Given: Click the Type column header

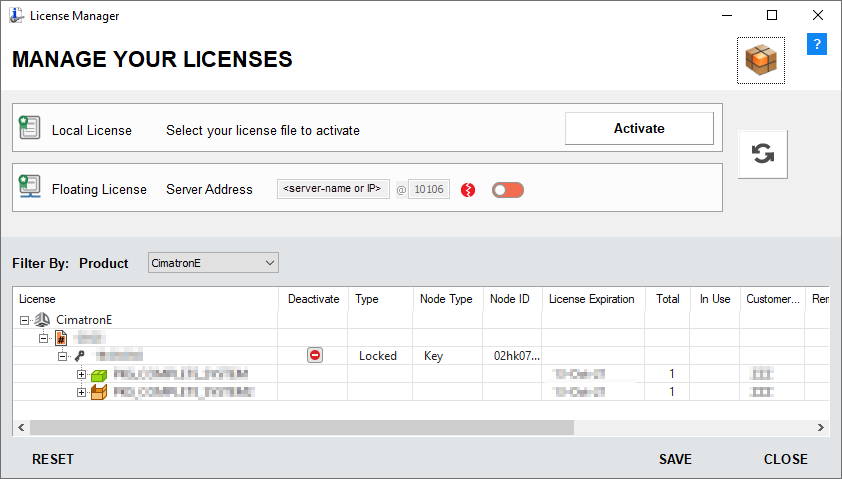Looking at the screenshot, I should (x=381, y=299).
